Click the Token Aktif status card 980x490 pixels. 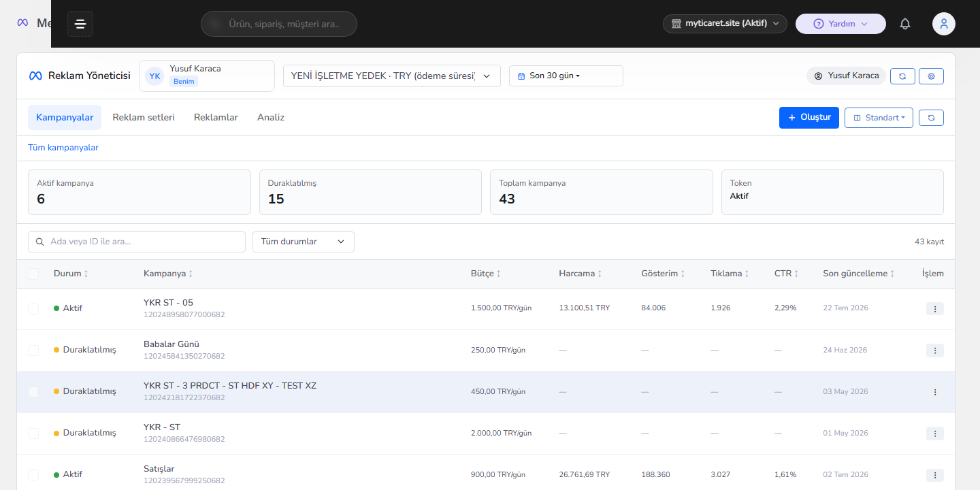[832, 193]
